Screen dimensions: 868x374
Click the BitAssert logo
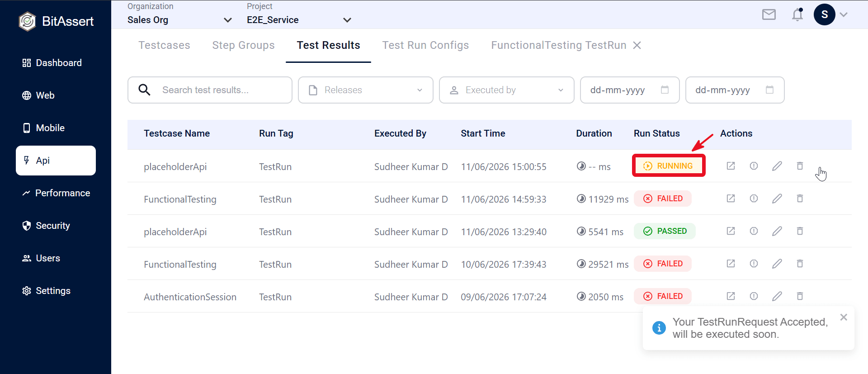coord(56,21)
